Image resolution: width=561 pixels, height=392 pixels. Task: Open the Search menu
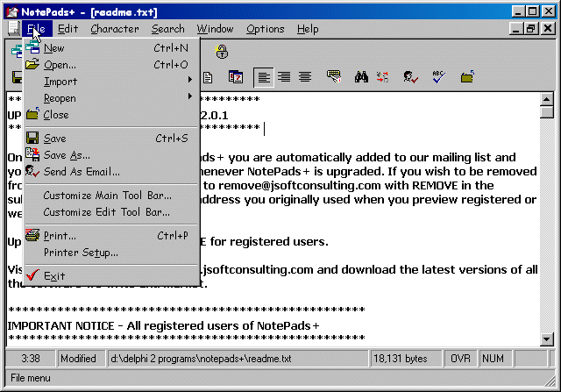167,29
